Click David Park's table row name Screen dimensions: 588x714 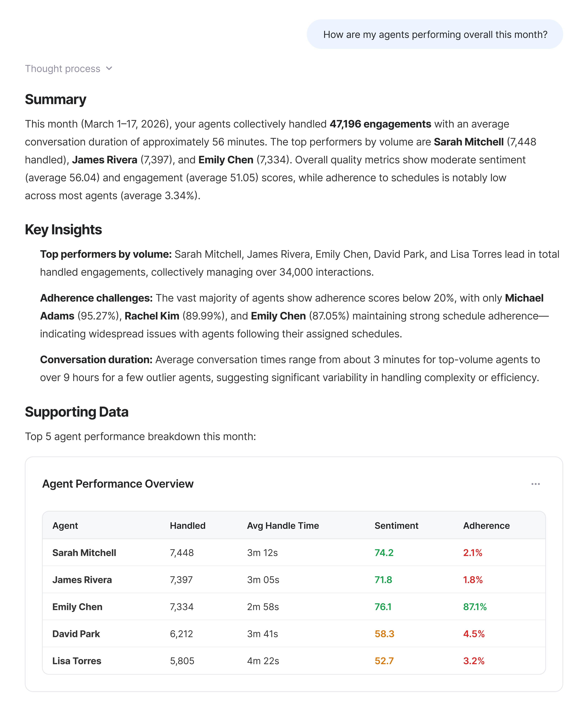coord(76,634)
